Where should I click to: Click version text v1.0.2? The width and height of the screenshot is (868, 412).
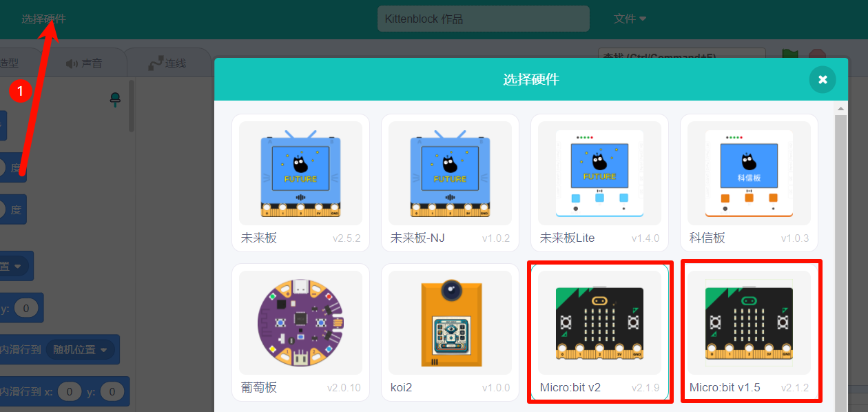point(496,238)
